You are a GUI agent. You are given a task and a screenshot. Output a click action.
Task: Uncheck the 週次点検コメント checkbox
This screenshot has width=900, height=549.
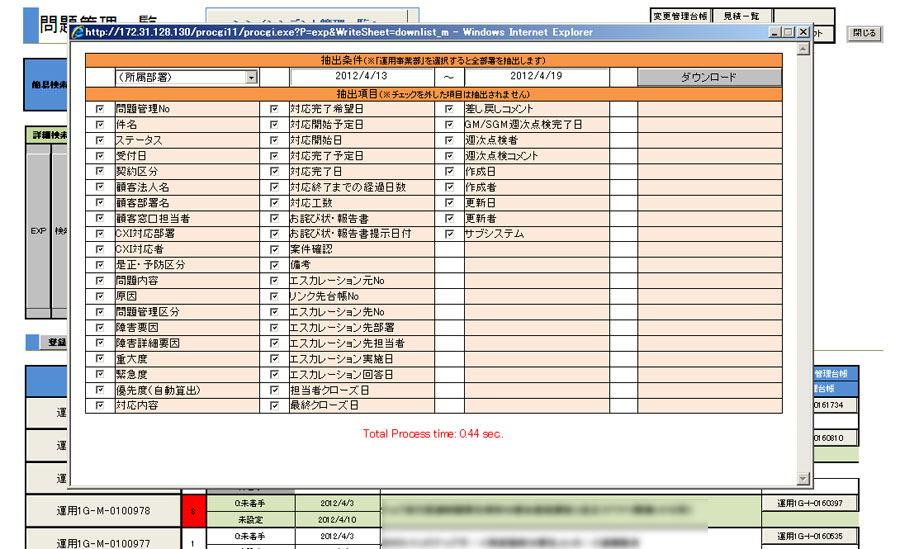(449, 156)
